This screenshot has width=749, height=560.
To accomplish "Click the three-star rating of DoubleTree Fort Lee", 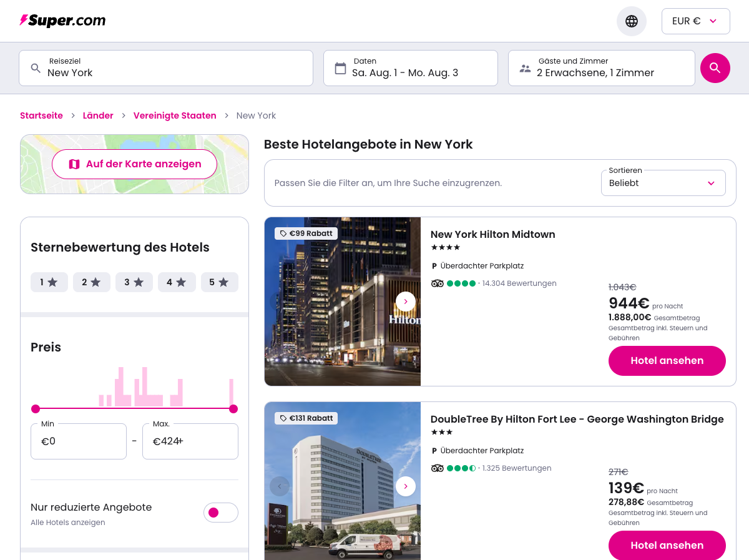I will [x=442, y=432].
